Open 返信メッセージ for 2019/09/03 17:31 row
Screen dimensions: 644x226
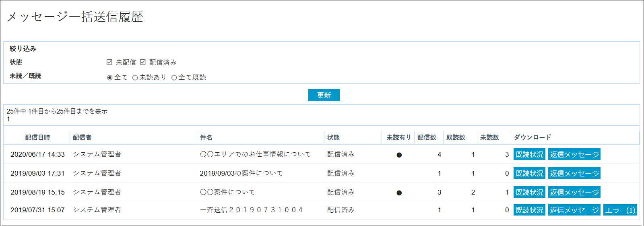coord(574,173)
